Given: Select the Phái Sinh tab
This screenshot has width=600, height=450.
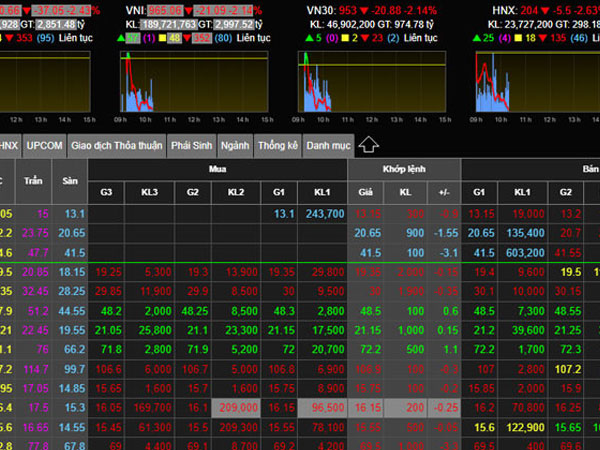Looking at the screenshot, I should pos(191,145).
